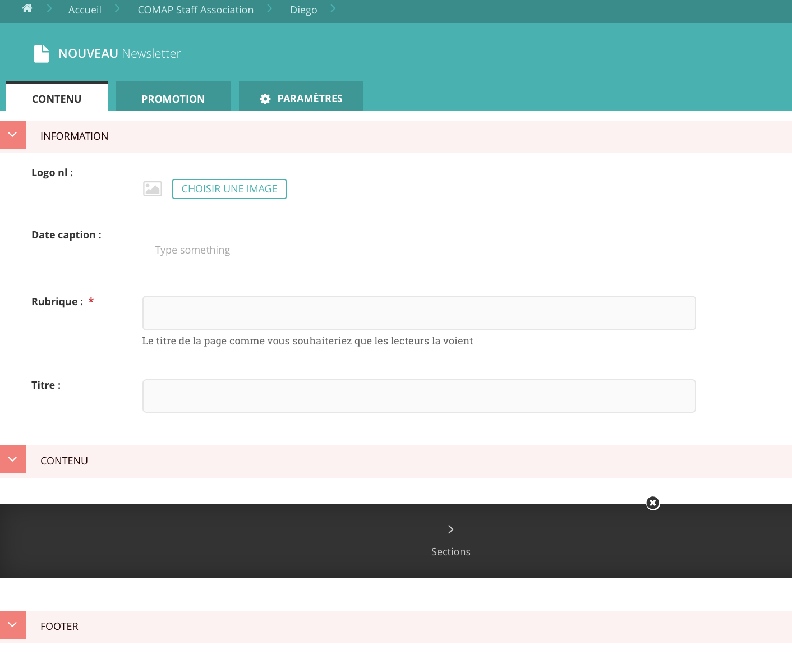Click the gear icon on the Paramètres tab

point(265,99)
